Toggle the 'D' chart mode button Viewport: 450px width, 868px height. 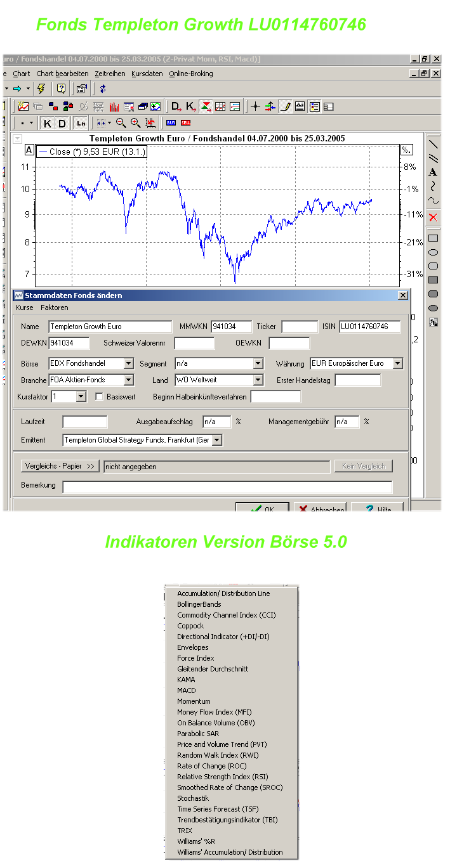click(62, 123)
